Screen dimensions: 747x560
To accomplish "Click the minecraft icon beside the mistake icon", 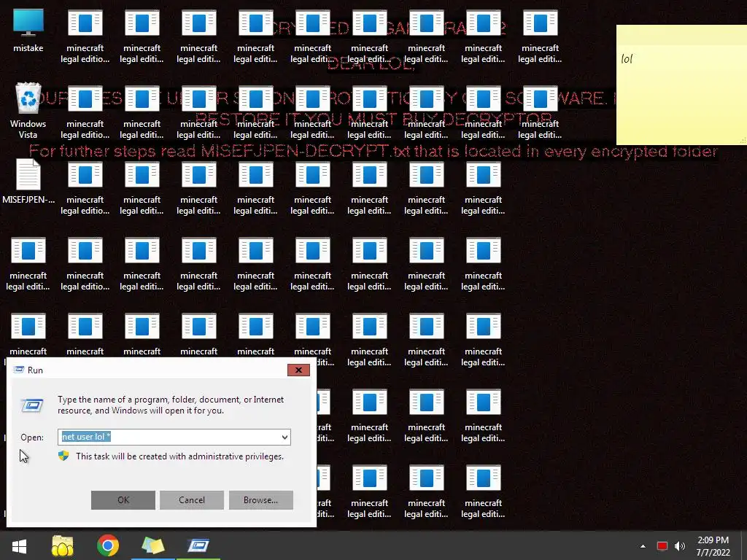I will pyautogui.click(x=85, y=36).
